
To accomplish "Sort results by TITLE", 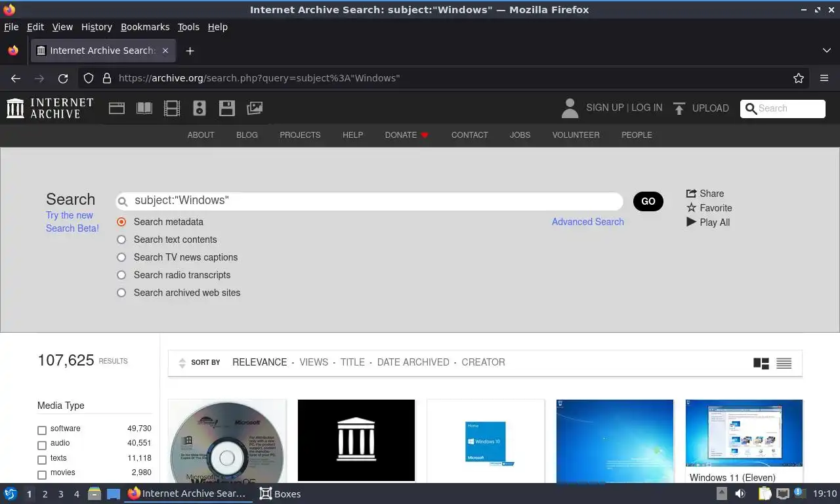I will point(352,362).
